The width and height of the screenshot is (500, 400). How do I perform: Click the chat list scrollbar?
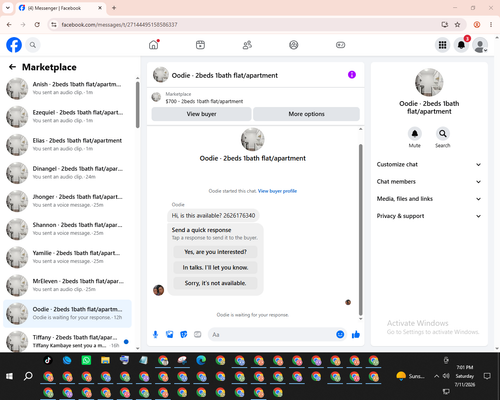point(137,105)
